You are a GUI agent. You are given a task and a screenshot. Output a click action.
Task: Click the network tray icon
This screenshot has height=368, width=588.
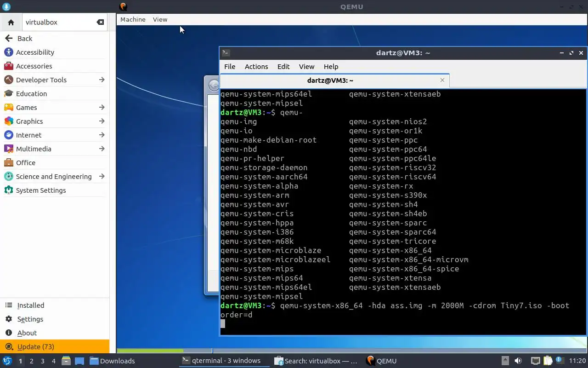[535, 361]
